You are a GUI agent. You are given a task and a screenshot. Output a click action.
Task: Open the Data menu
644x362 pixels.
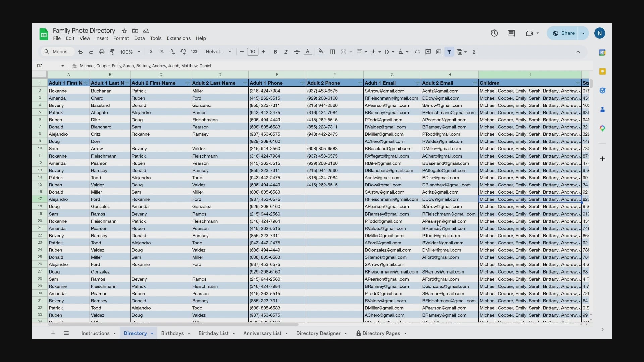(140, 38)
